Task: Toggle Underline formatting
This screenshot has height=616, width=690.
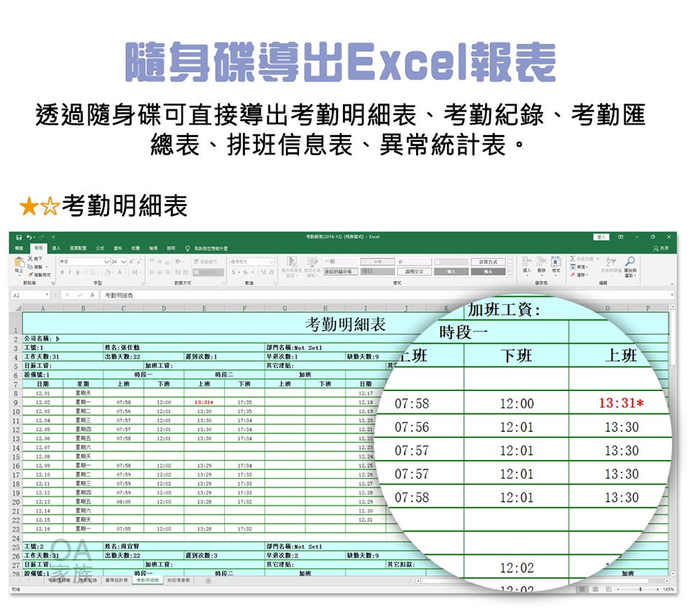Action: pos(77,272)
